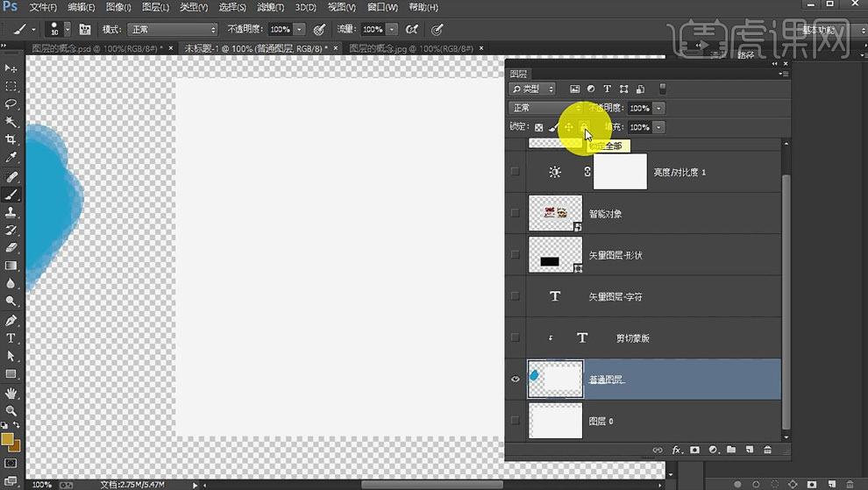
Task: Open the layer filter 类型 dropdown
Action: [532, 89]
